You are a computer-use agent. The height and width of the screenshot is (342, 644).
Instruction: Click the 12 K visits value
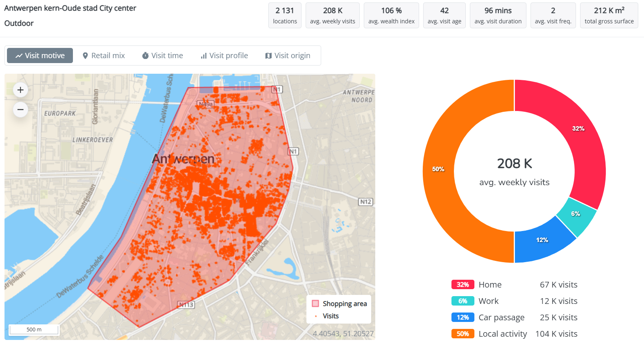tap(558, 301)
